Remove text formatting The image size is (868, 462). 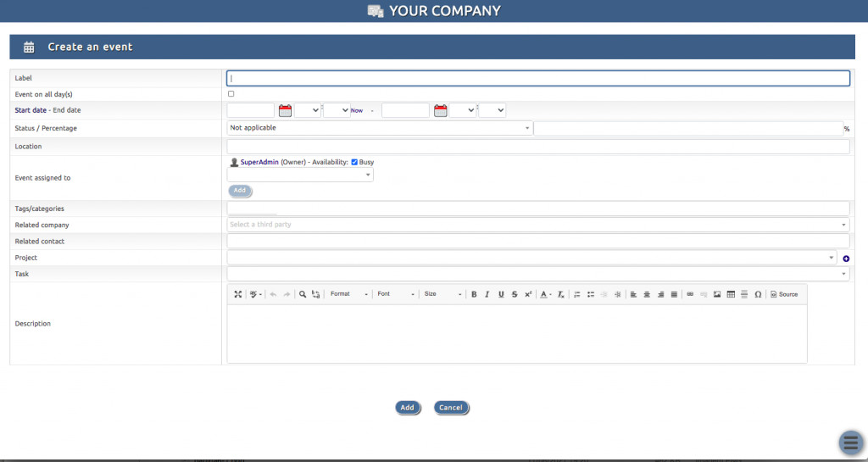561,294
